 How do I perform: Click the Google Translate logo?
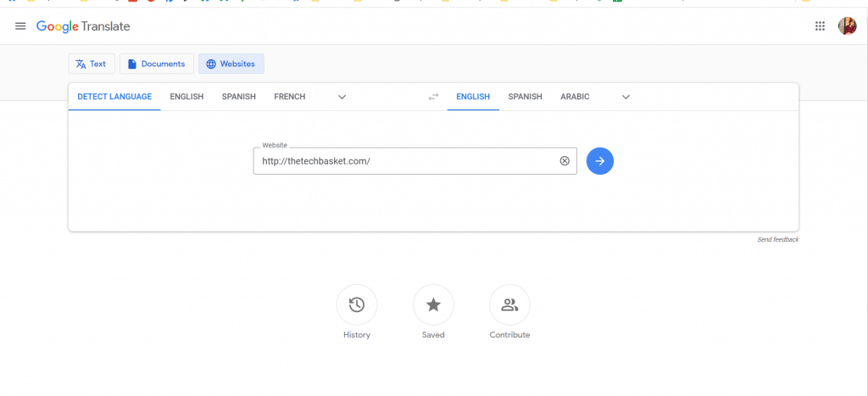click(x=83, y=26)
